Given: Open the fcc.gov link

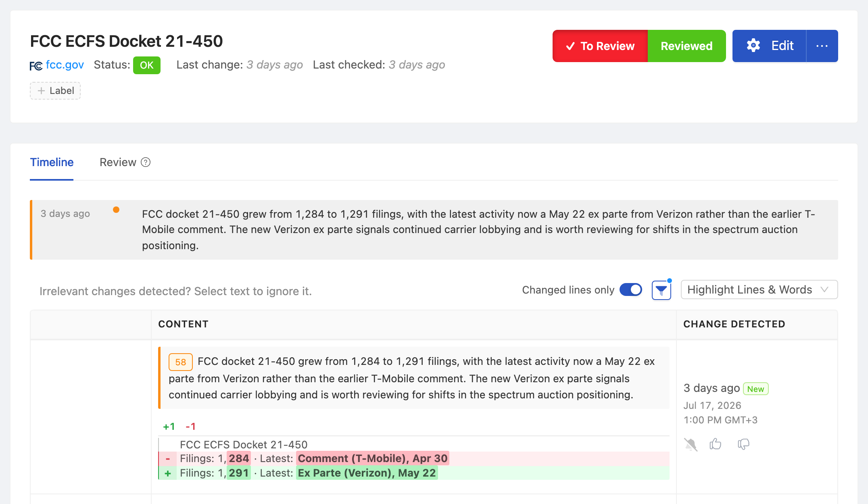Looking at the screenshot, I should coord(65,65).
